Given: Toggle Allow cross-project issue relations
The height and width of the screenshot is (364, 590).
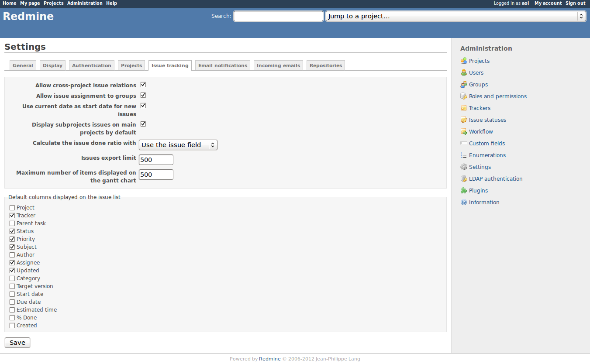Looking at the screenshot, I should (143, 85).
